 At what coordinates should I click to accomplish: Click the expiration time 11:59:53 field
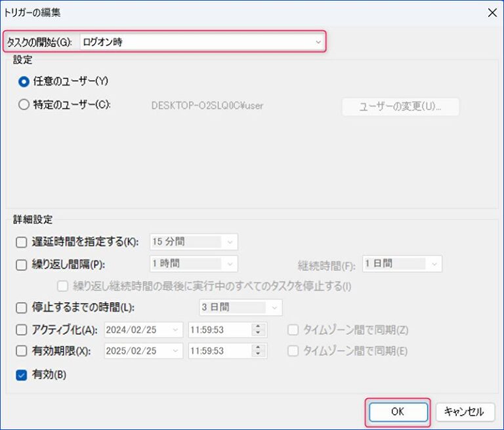point(219,351)
